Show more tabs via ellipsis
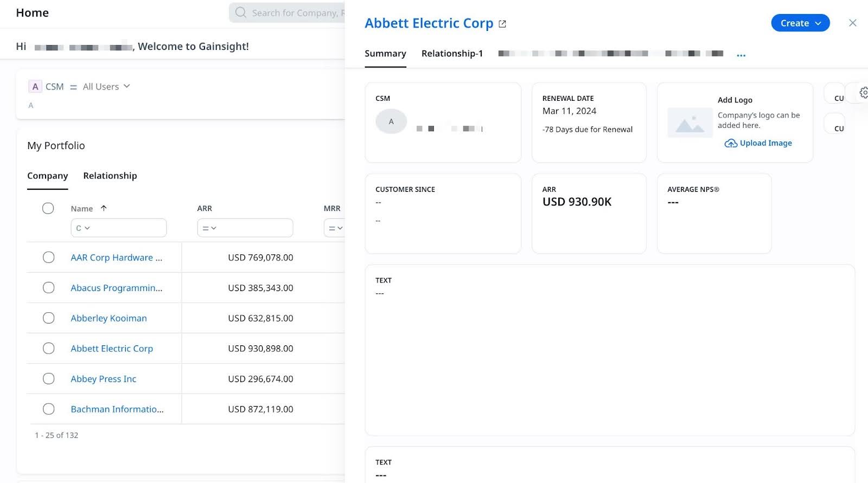Image resolution: width=868 pixels, height=483 pixels. point(741,55)
